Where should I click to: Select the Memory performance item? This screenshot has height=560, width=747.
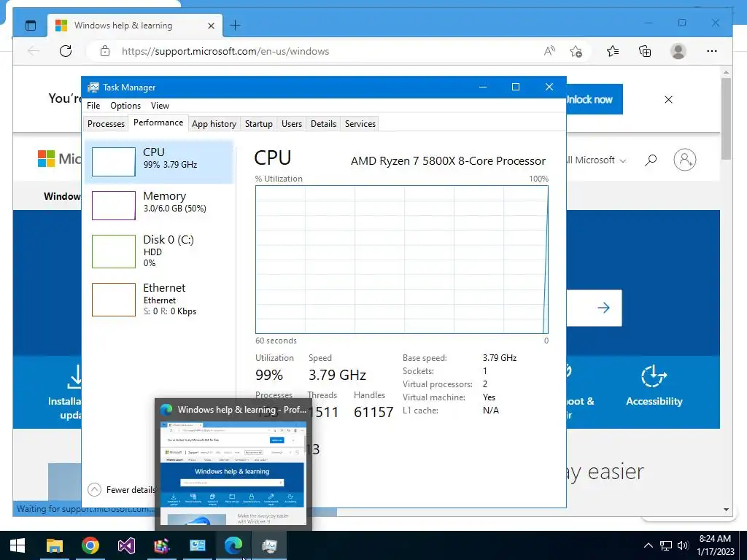click(158, 205)
